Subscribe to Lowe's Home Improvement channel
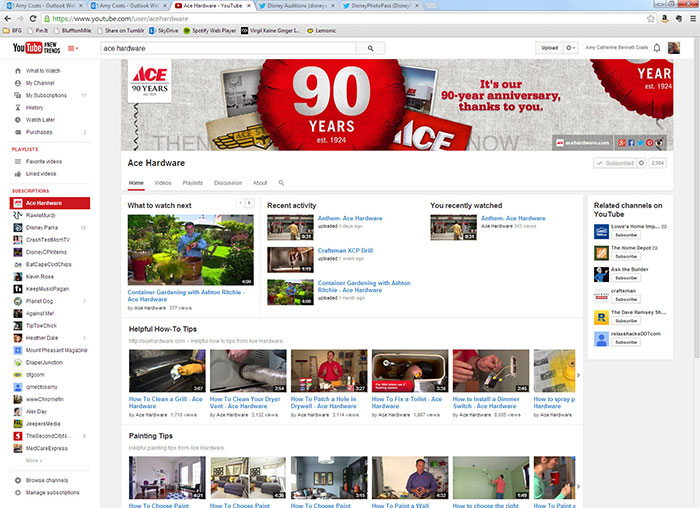This screenshot has height=508, width=700. [626, 235]
